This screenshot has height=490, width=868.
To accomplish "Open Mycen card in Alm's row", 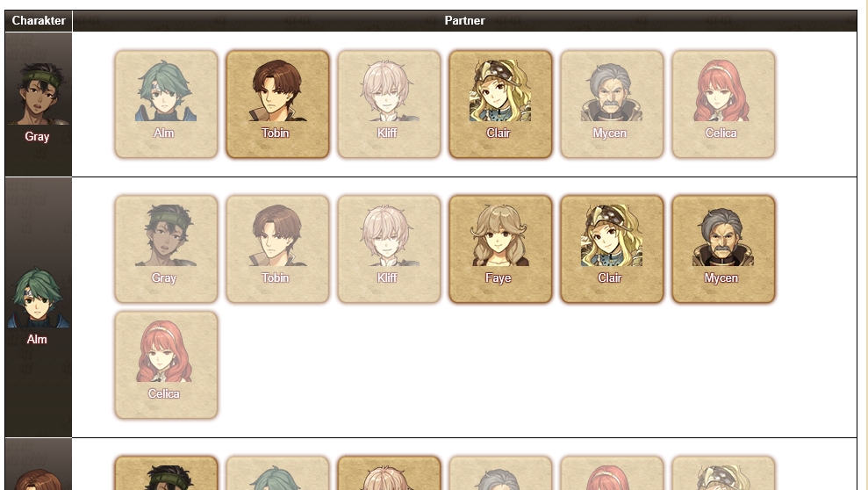I will [723, 249].
